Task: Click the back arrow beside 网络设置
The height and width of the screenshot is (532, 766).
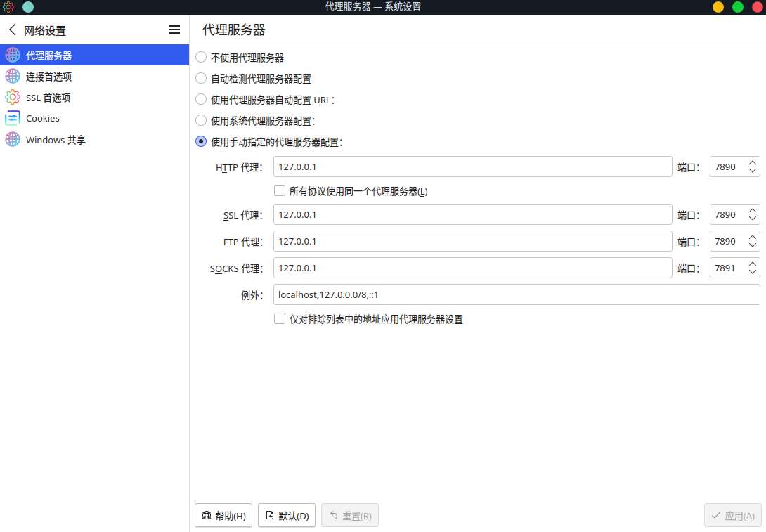Action: click(11, 30)
